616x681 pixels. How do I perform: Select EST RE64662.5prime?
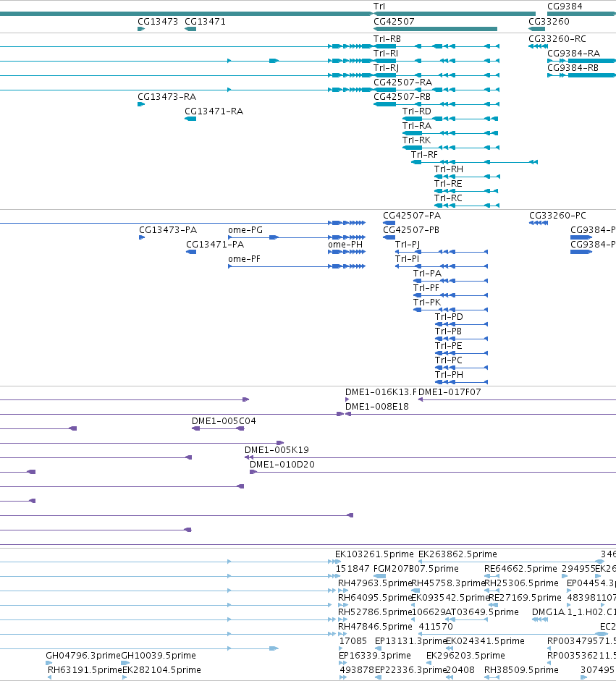click(x=520, y=569)
